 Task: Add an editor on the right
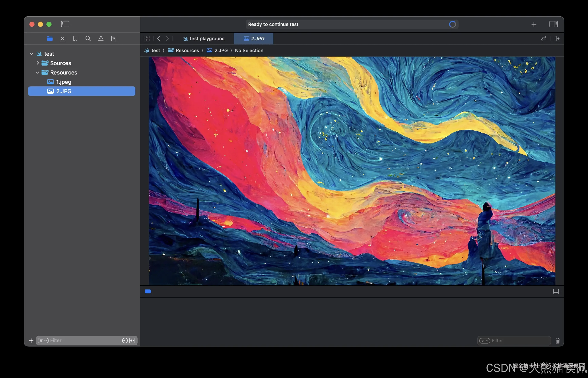[x=558, y=39]
